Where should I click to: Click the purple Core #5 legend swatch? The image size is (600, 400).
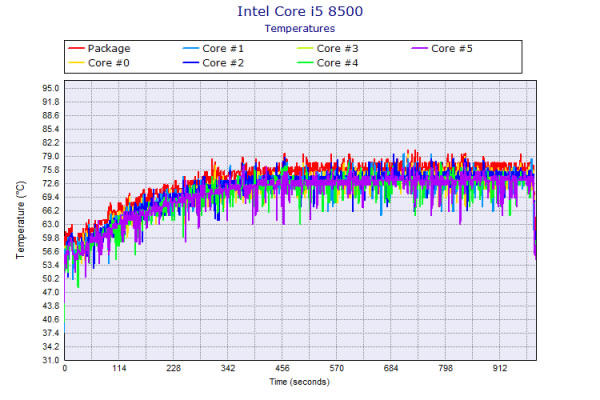(x=419, y=49)
